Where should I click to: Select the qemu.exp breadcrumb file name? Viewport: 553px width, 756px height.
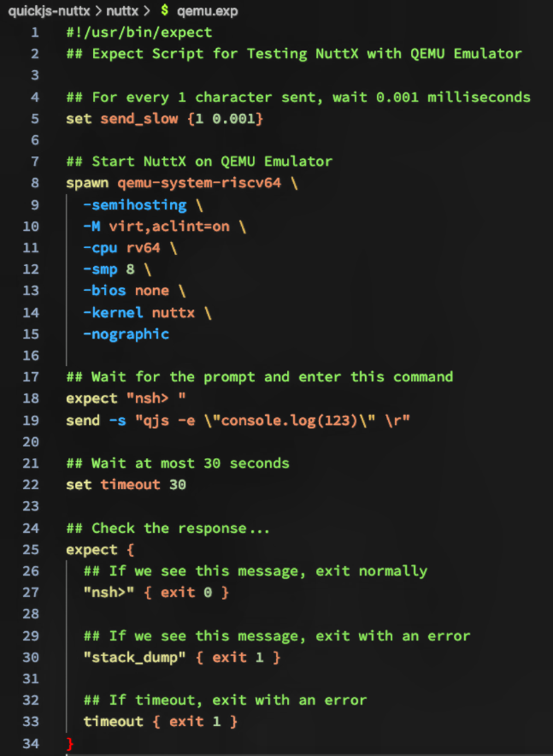point(208,11)
